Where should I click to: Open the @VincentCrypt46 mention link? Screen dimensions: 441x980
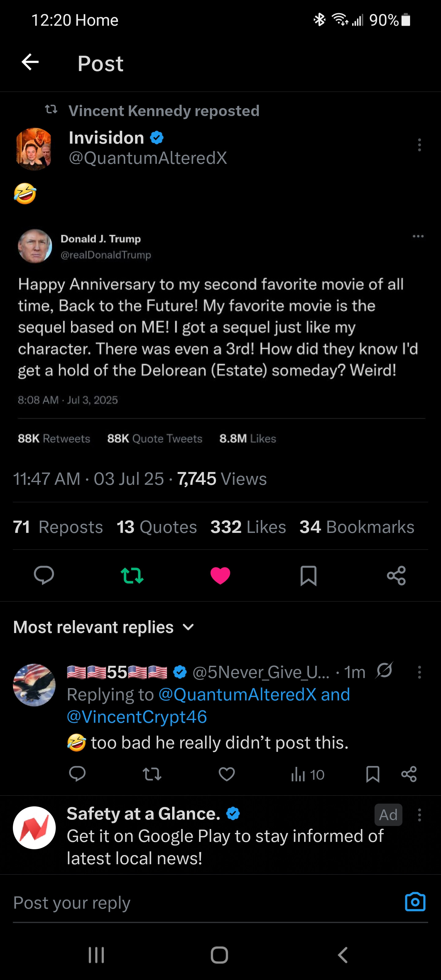click(137, 717)
